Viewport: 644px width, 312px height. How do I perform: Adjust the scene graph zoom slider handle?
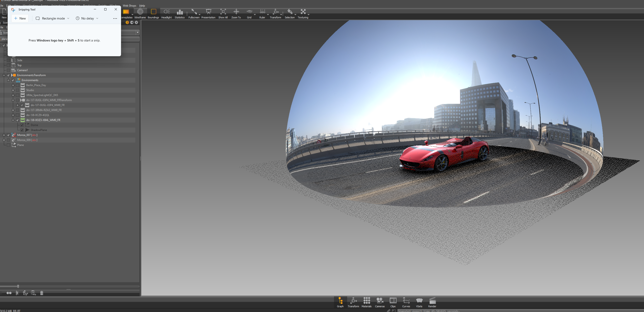tap(18, 286)
